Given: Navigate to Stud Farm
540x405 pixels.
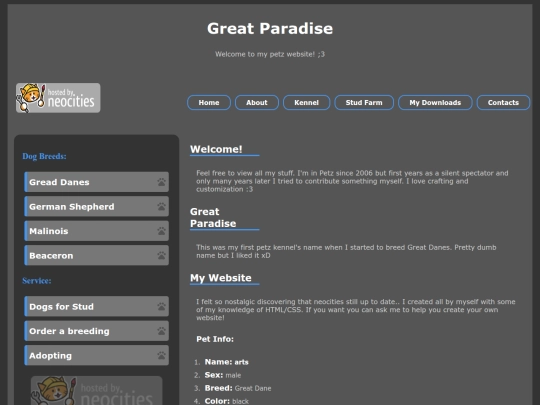Looking at the screenshot, I should (364, 103).
